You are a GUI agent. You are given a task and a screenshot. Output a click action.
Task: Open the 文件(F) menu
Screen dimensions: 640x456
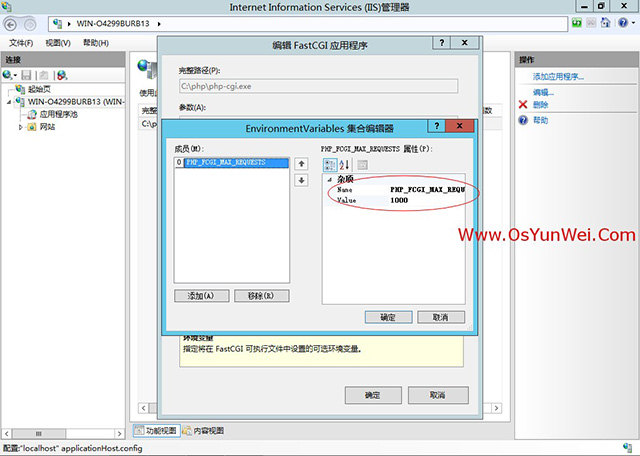click(x=21, y=43)
